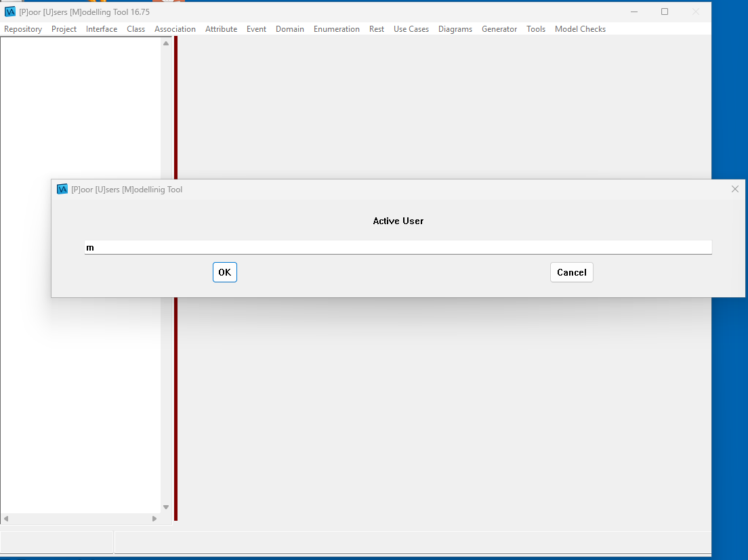Open the Repository menu
Image resolution: width=748 pixels, height=560 pixels.
coord(23,29)
